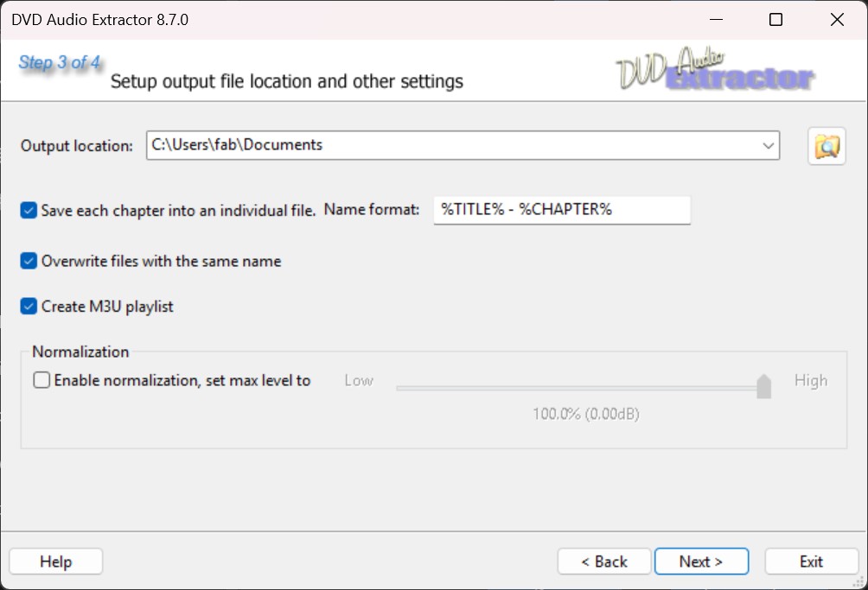The height and width of the screenshot is (590, 868).
Task: Click the output location combo box arrow
Action: click(x=768, y=145)
